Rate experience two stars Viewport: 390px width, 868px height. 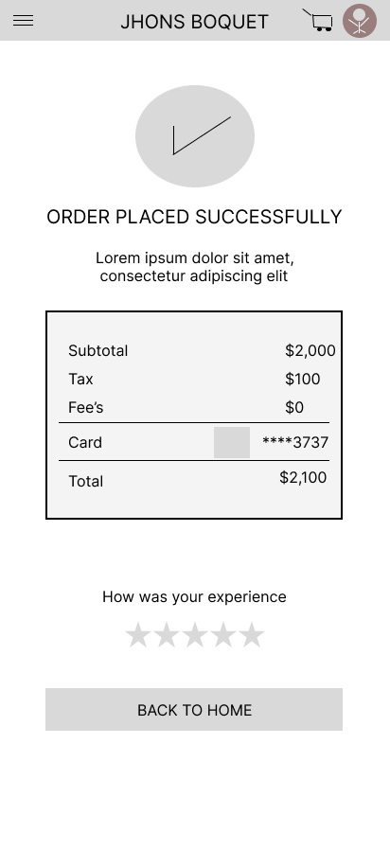point(167,634)
